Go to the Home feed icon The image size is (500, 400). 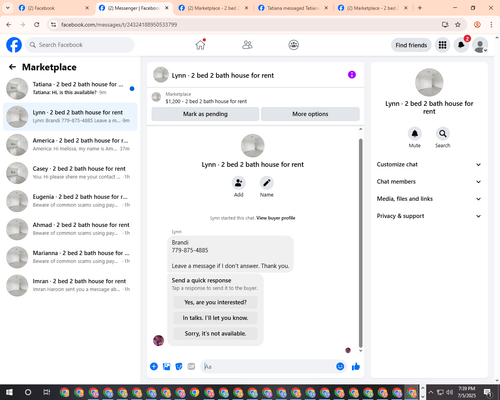(200, 45)
